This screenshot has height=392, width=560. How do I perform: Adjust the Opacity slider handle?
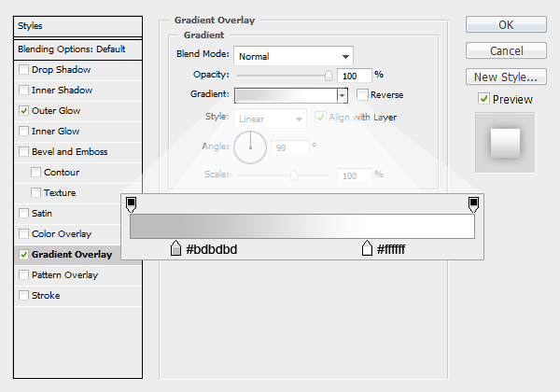click(329, 76)
